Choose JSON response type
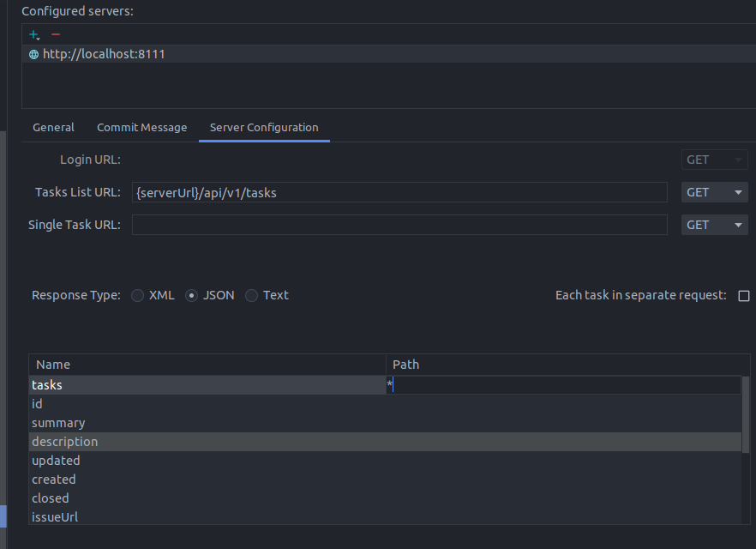This screenshot has width=756, height=549. [210, 295]
